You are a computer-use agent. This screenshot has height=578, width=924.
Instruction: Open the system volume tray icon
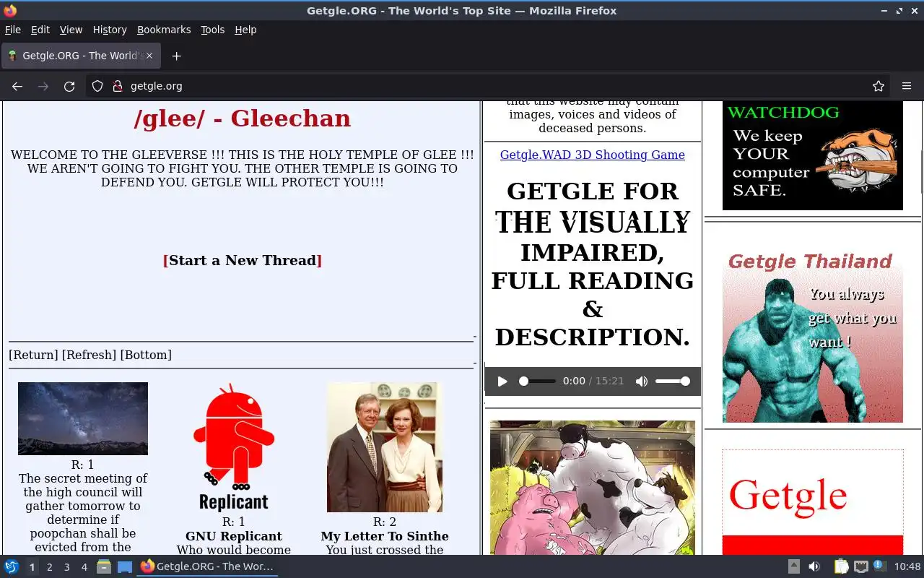click(x=814, y=567)
